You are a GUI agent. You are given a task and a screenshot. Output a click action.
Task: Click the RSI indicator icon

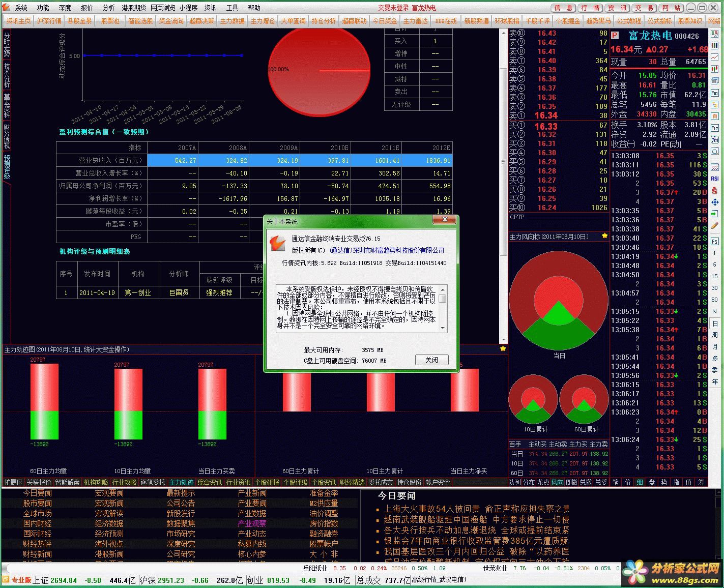click(x=715, y=179)
